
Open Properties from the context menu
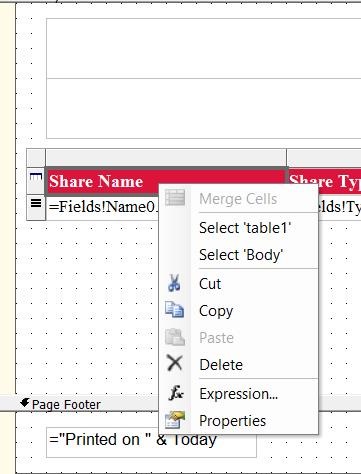(232, 421)
